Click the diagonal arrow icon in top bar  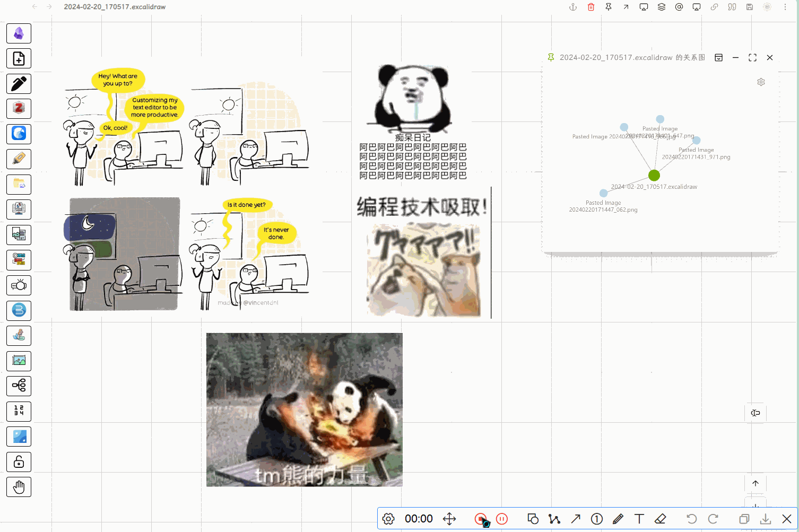point(626,7)
